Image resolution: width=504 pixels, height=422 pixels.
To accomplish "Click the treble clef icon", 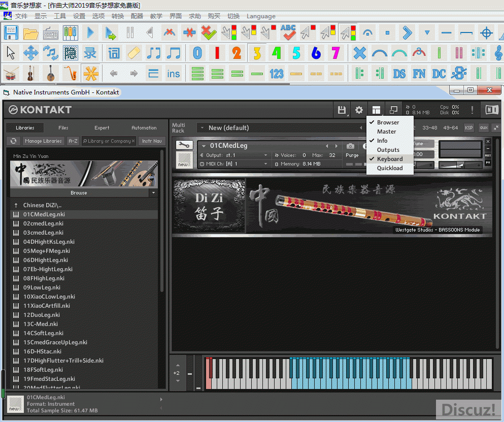I will 498,53.
